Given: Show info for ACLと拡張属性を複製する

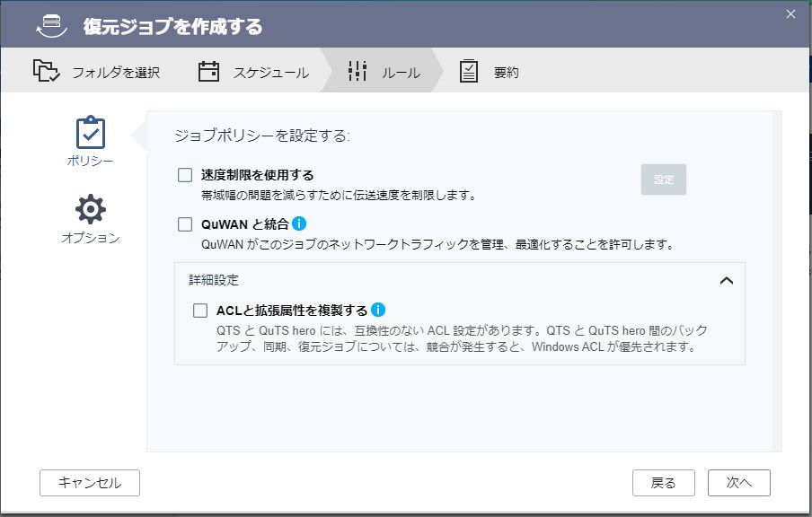Looking at the screenshot, I should pyautogui.click(x=378, y=310).
